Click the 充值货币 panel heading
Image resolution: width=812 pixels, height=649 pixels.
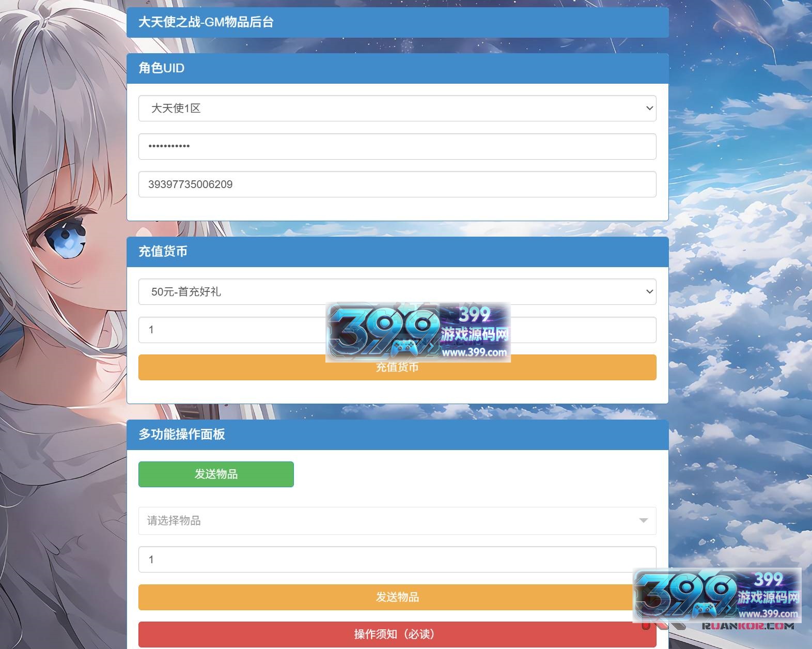pos(397,252)
